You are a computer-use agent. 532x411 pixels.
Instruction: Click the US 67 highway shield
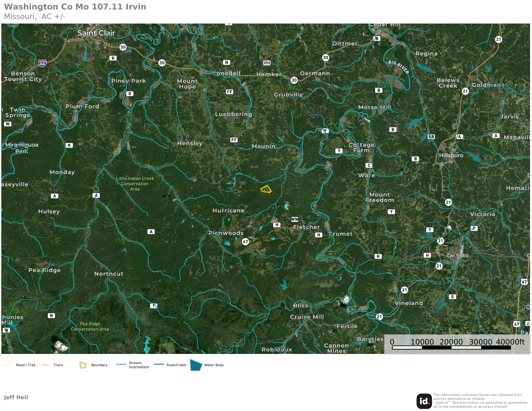524,282
